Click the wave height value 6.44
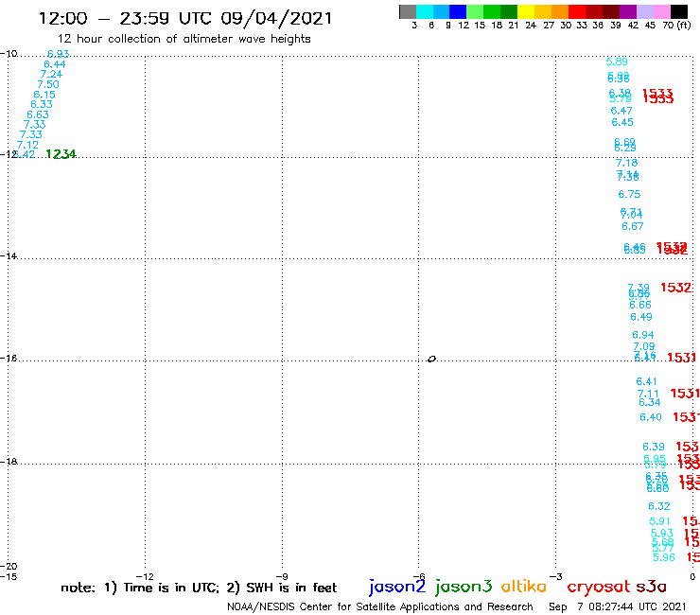Image resolution: width=700 pixels, height=615 pixels. click(55, 64)
